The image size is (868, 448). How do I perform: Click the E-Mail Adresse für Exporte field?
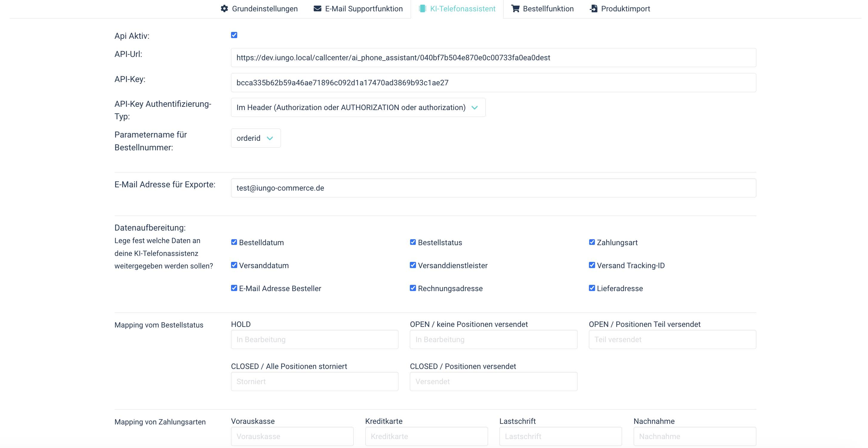pos(493,188)
